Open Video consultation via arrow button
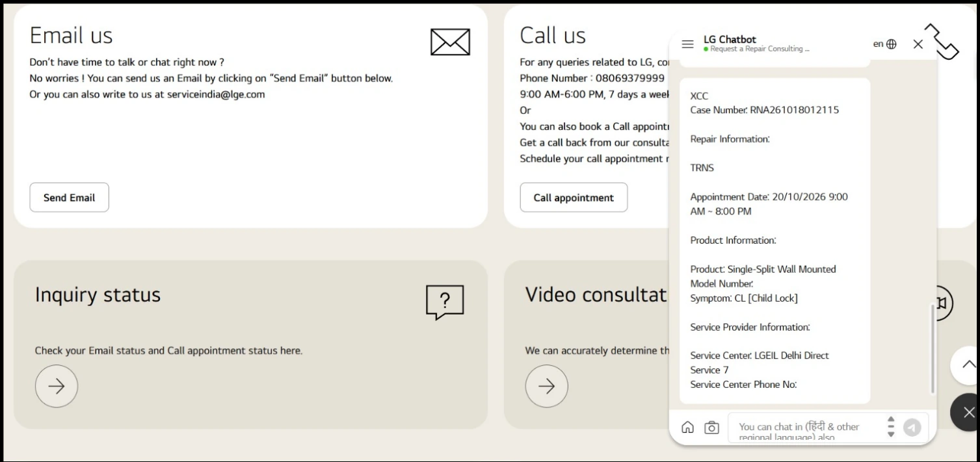 tap(546, 386)
